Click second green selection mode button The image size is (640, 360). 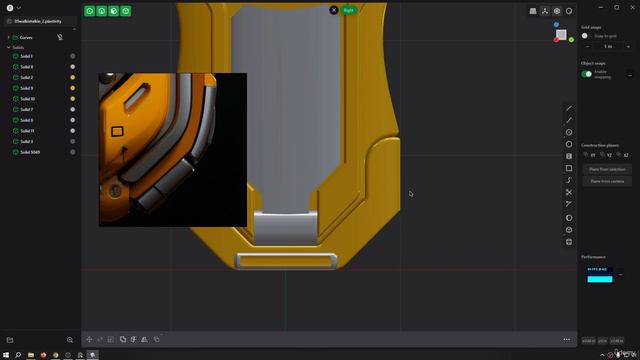click(x=102, y=11)
